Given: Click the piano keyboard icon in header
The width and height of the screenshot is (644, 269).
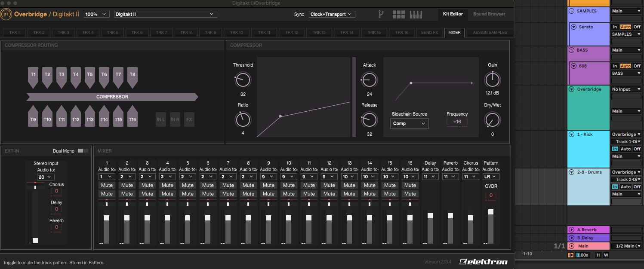Looking at the screenshot, I should pos(416,14).
